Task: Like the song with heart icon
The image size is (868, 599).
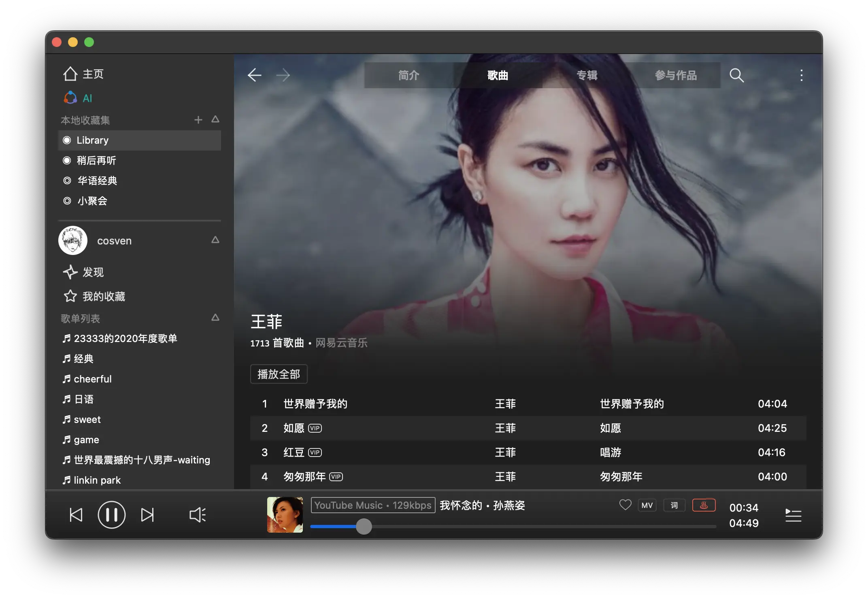Action: (x=625, y=505)
